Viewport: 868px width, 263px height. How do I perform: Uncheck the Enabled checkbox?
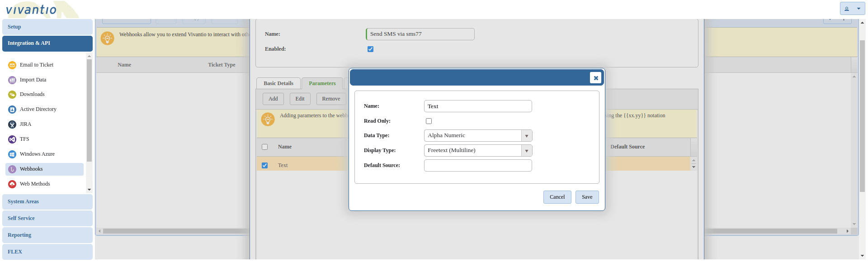[x=370, y=49]
